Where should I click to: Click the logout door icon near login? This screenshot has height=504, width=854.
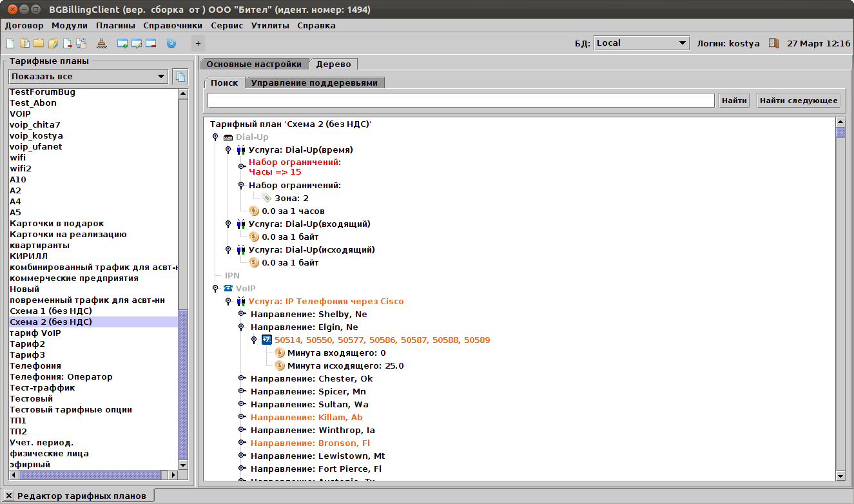(x=773, y=43)
